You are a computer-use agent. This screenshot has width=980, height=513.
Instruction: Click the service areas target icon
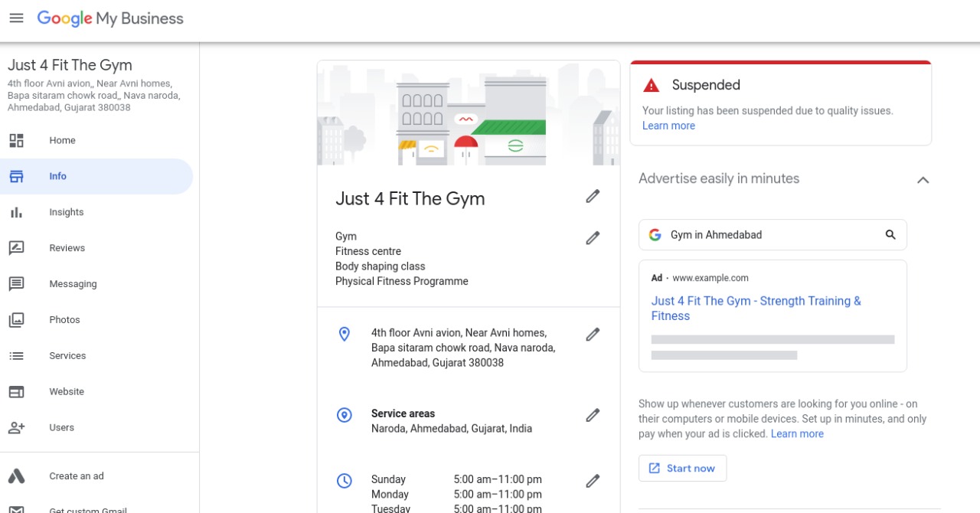(x=345, y=415)
